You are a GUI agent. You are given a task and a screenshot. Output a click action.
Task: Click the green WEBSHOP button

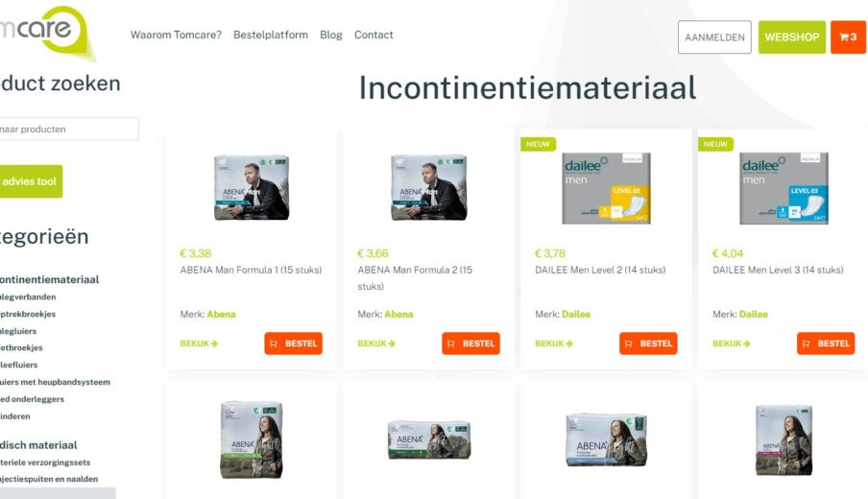tap(791, 37)
